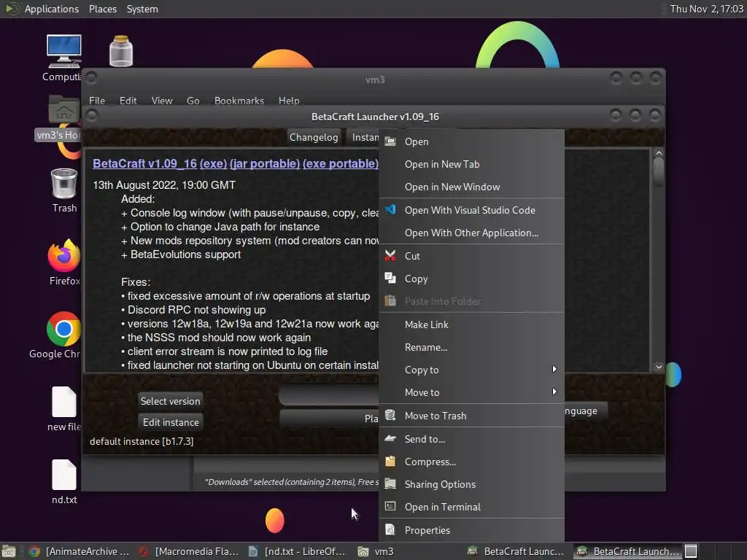Image resolution: width=747 pixels, height=560 pixels.
Task: Click the Select version button
Action: [170, 401]
